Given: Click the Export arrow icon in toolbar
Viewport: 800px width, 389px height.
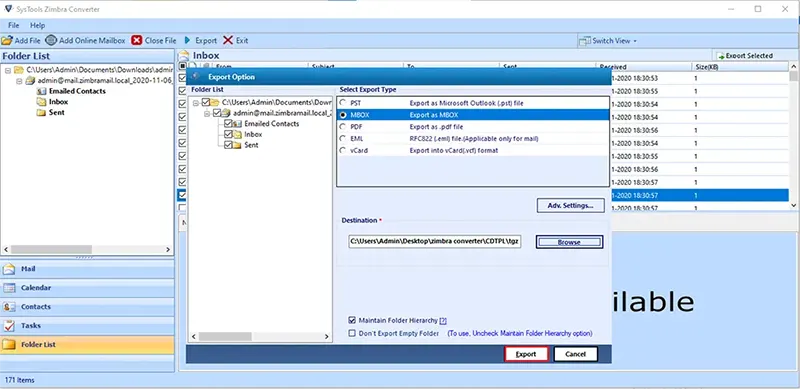Looking at the screenshot, I should pos(188,40).
